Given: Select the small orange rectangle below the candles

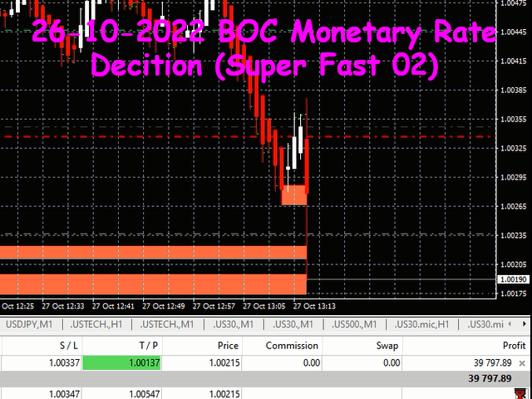Looking at the screenshot, I should 293,195.
